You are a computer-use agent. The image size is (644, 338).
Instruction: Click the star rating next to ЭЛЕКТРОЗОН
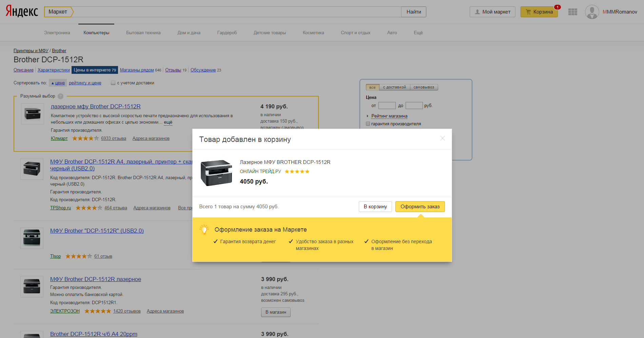tap(98, 311)
